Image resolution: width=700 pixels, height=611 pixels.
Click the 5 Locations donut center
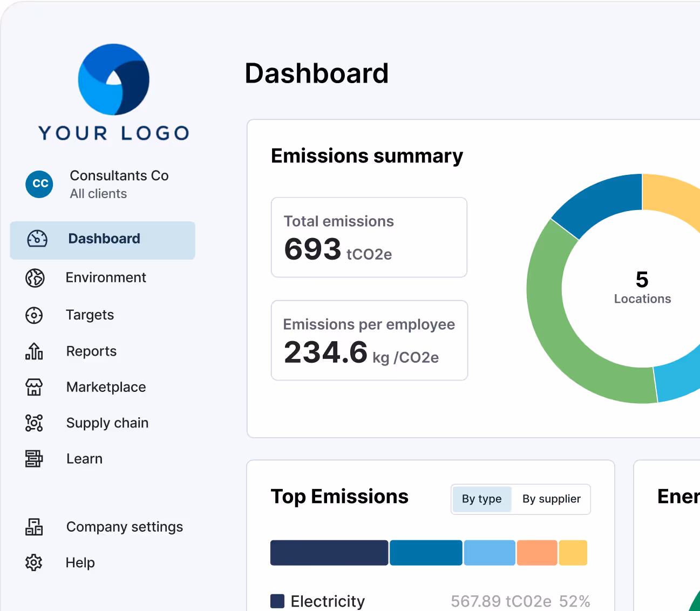(642, 288)
